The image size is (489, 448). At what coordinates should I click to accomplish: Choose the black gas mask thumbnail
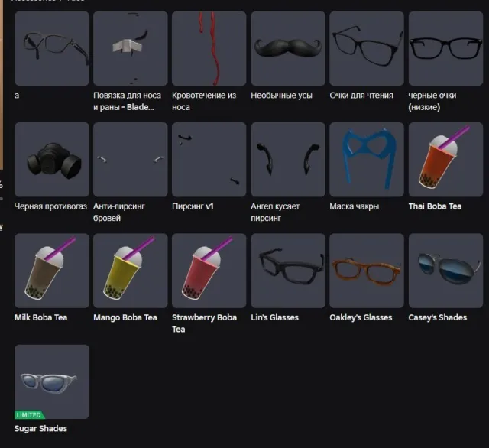52,160
